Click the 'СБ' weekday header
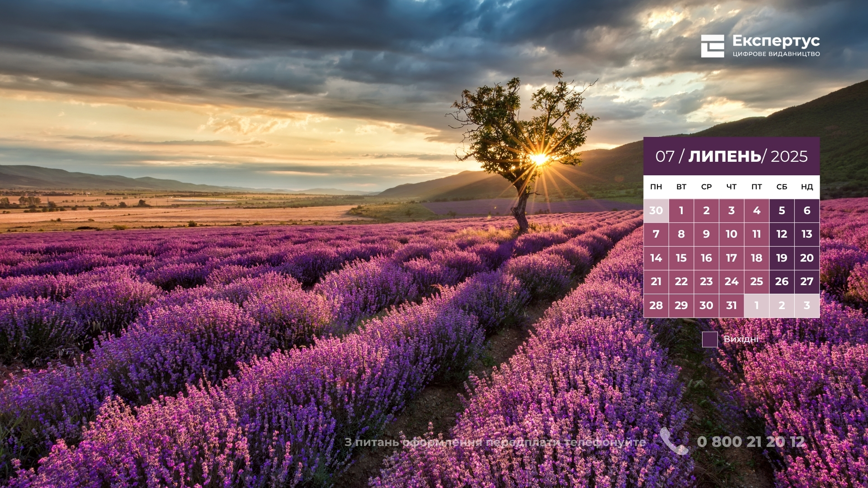This screenshot has height=488, width=868. 782,187
